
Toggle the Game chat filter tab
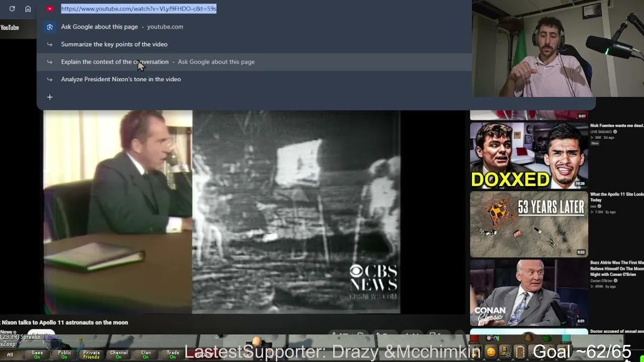tap(37, 354)
